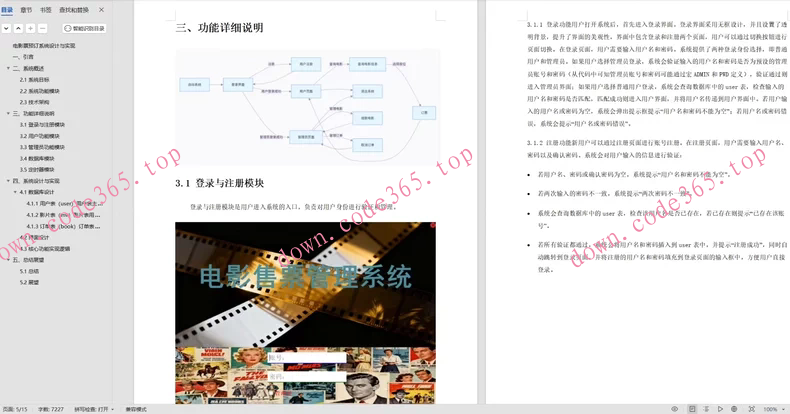Go to 4.1.2 影片表 (mv) entry
Screen dimensions: 790x414
[63, 215]
